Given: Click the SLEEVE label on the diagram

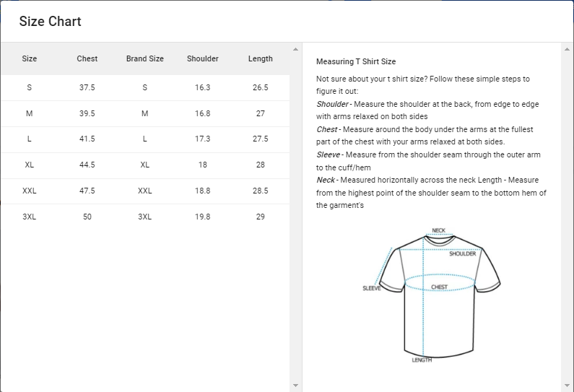Looking at the screenshot, I should point(371,288).
